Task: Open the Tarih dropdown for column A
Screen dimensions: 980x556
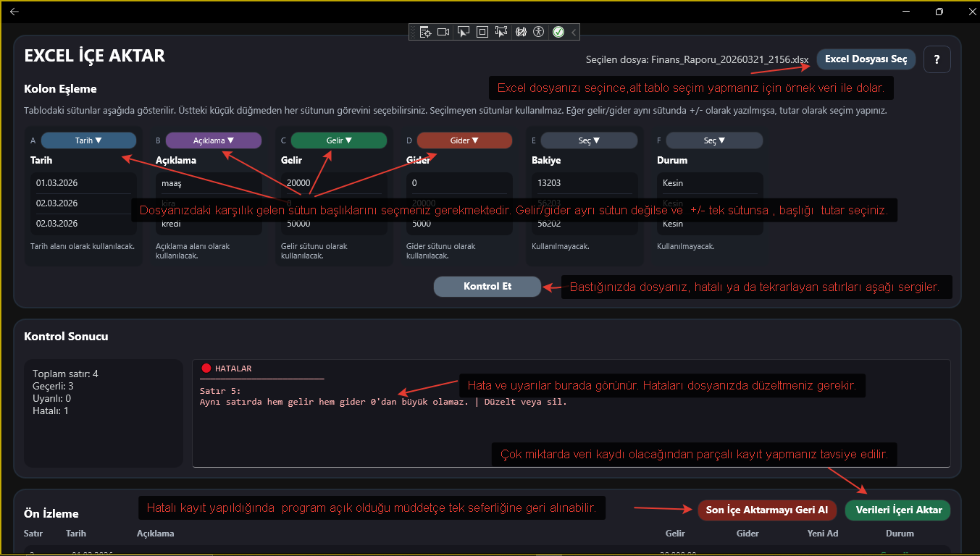Action: (x=88, y=140)
